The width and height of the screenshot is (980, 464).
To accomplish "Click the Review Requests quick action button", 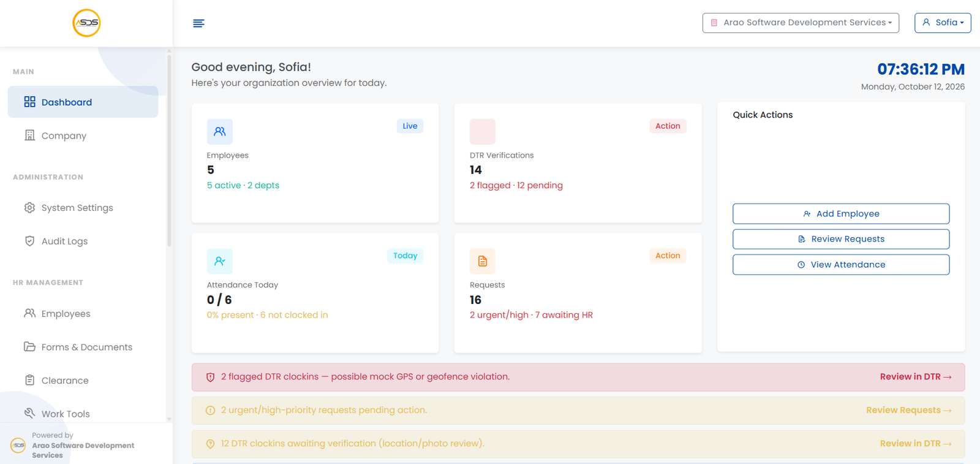I will [841, 239].
